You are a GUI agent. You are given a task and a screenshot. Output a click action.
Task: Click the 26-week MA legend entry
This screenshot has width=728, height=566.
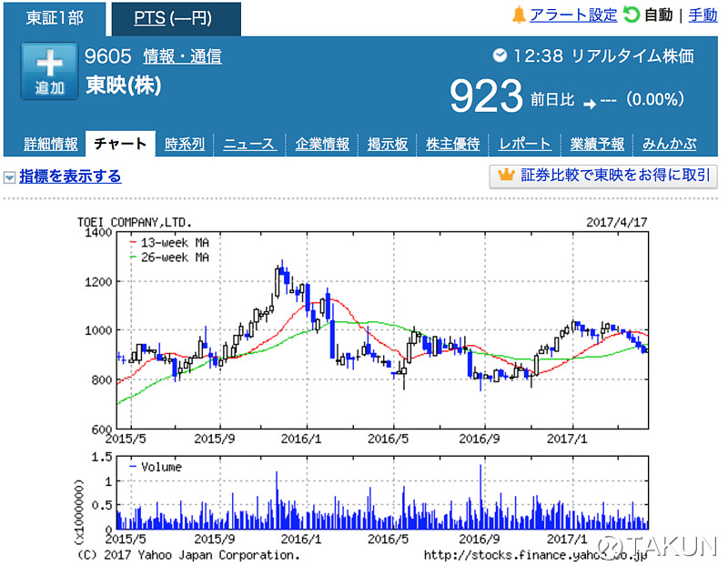point(169,258)
